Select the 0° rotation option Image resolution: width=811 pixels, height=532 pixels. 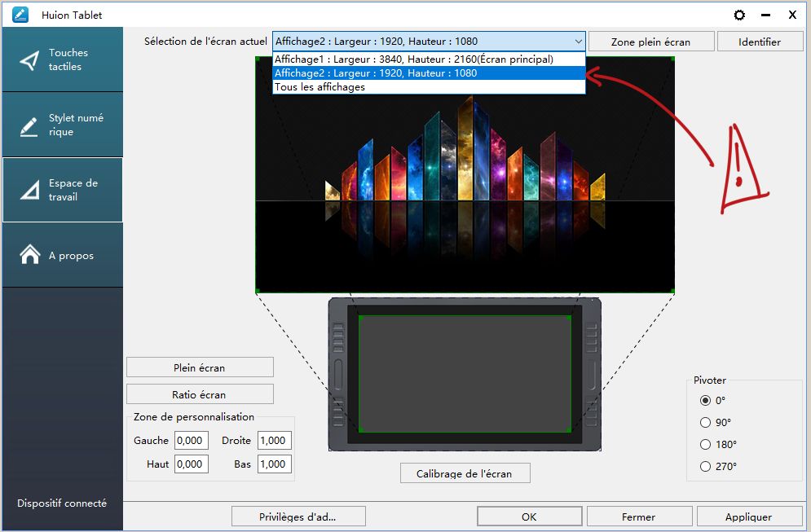[x=706, y=400]
